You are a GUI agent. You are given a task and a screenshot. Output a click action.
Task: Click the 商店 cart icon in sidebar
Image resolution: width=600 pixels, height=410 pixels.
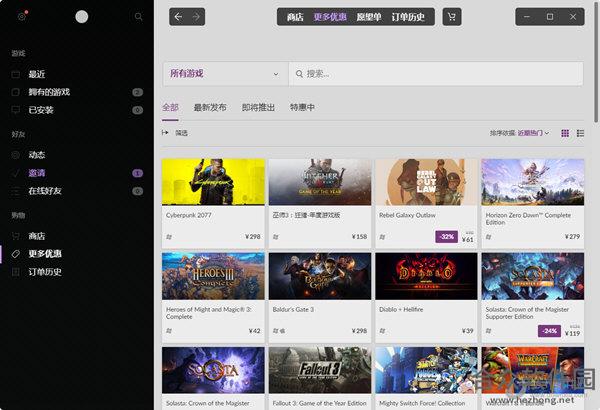[15, 236]
